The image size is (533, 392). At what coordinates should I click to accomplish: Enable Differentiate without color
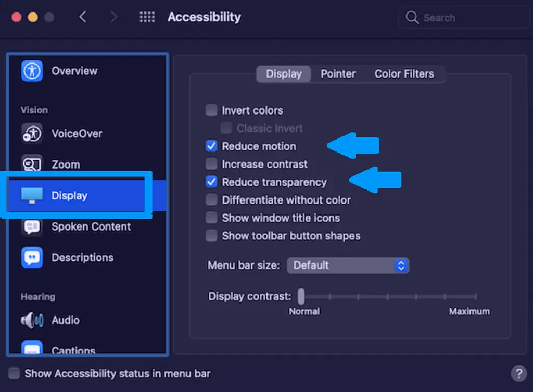click(211, 200)
